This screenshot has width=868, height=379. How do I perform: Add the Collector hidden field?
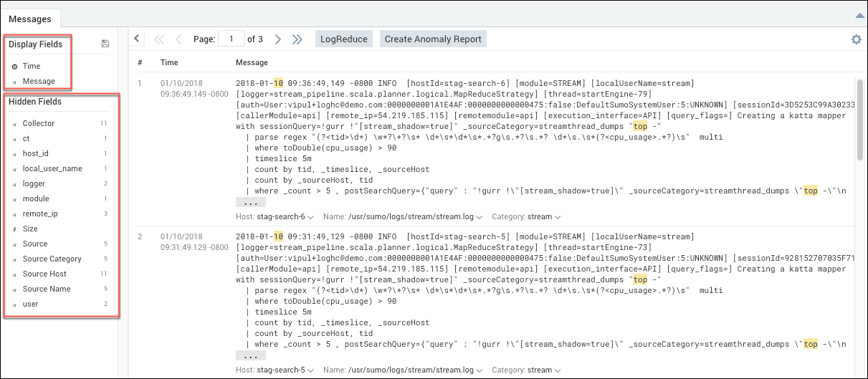(x=39, y=123)
